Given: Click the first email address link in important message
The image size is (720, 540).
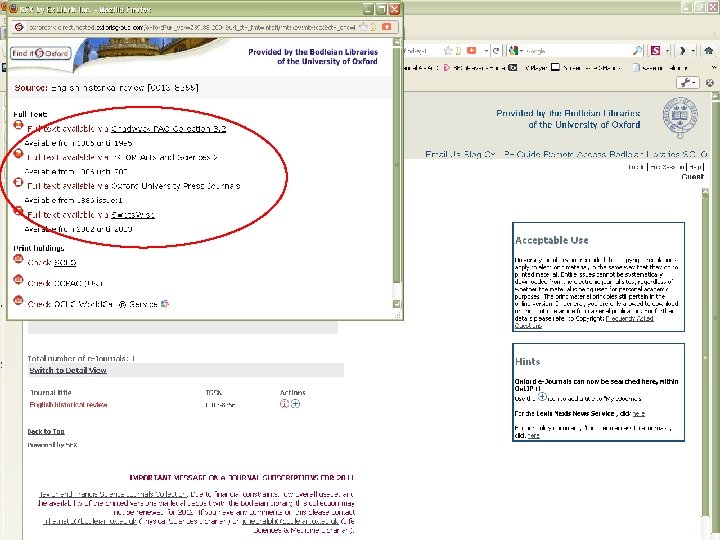Looking at the screenshot, I should (x=90, y=521).
